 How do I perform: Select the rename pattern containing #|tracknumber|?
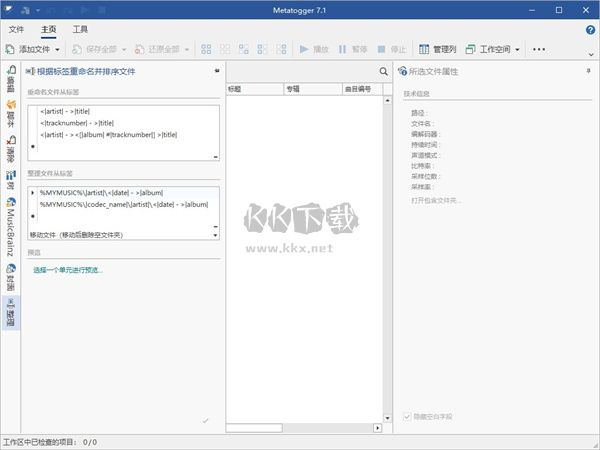click(x=109, y=135)
